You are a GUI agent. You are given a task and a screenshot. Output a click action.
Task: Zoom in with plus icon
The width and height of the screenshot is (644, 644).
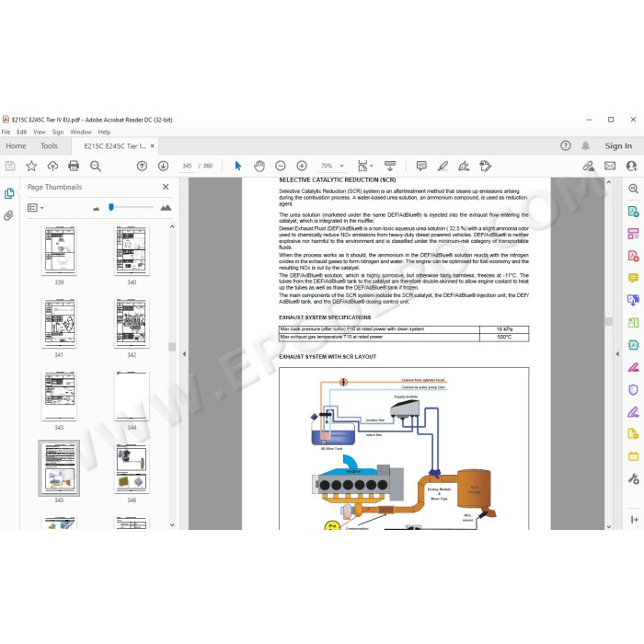tap(302, 166)
